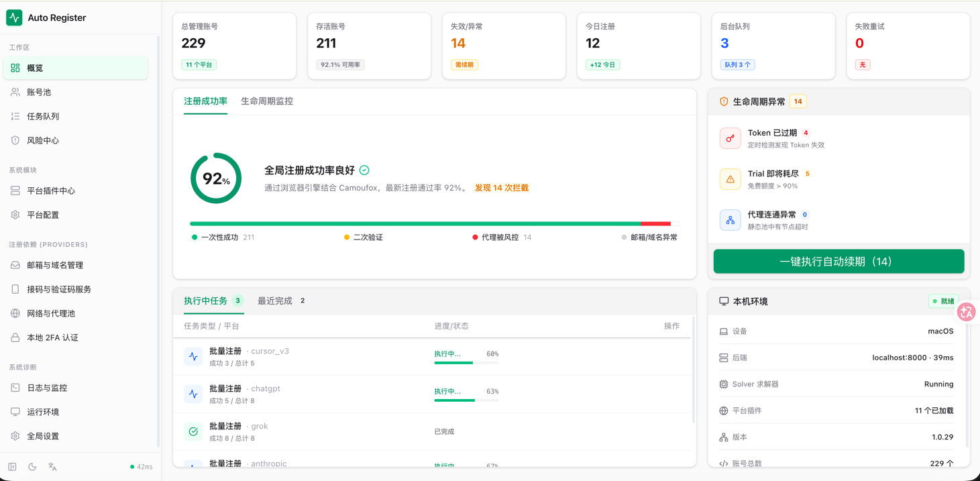Viewport: 980px width, 481px height.
Task: Click the 92% success rate ring
Action: pos(216,178)
